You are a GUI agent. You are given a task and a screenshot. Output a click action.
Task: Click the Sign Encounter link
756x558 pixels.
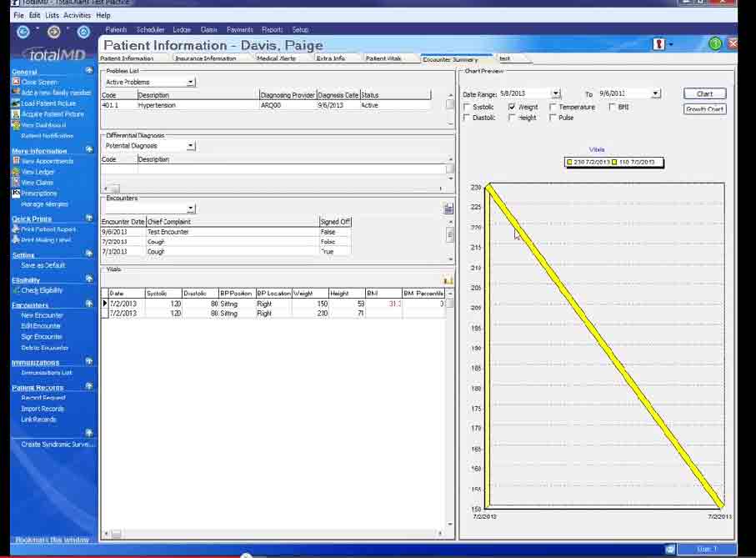[42, 337]
